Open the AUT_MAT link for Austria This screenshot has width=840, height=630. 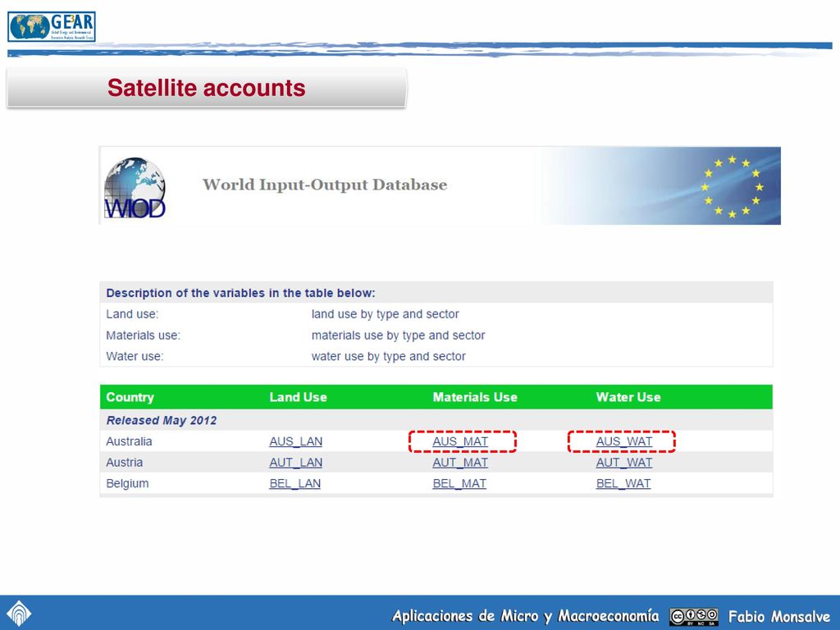[460, 463]
